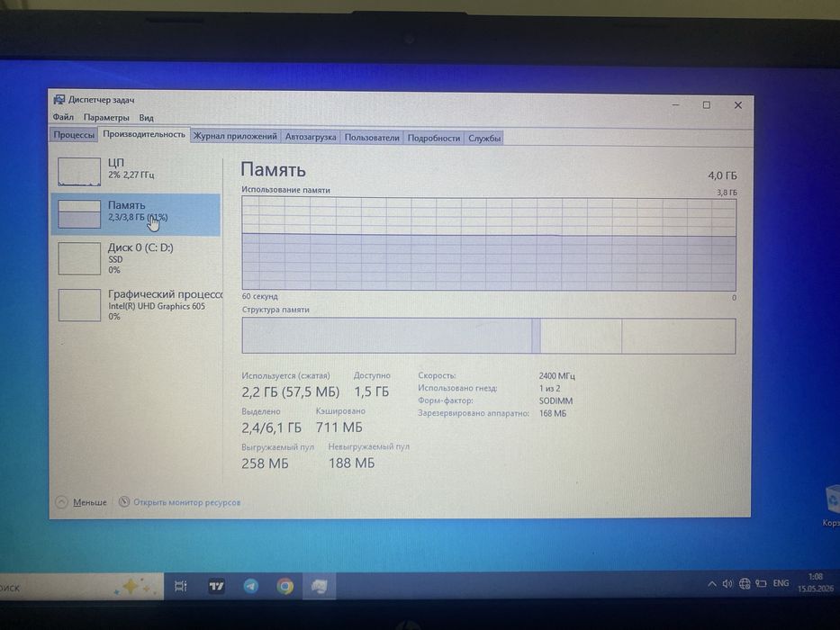Select the Производительность tab

point(143,134)
